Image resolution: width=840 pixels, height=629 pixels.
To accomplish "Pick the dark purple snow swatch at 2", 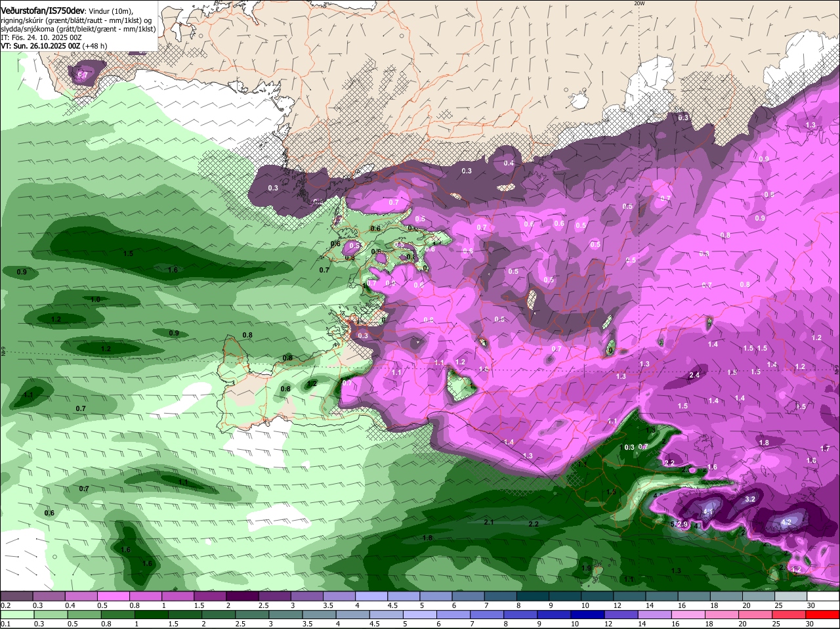I will tap(242, 596).
